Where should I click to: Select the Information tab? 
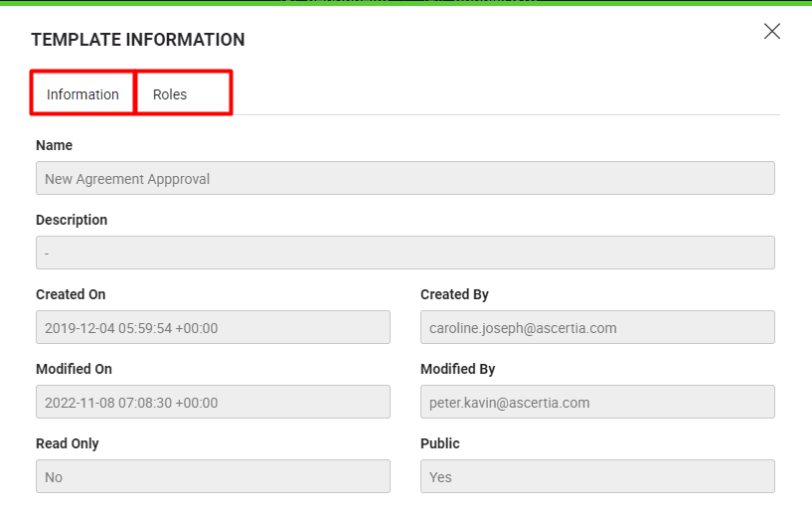[82, 94]
